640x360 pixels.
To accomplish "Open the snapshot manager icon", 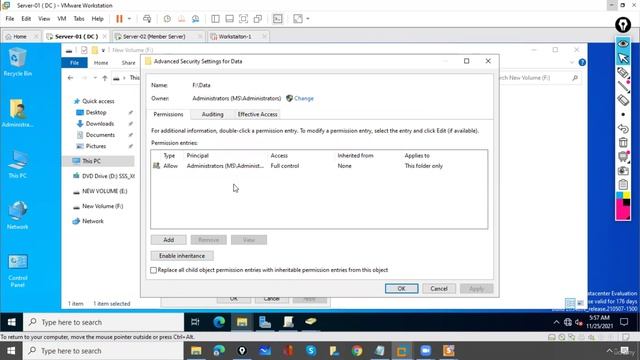I will coord(196,19).
